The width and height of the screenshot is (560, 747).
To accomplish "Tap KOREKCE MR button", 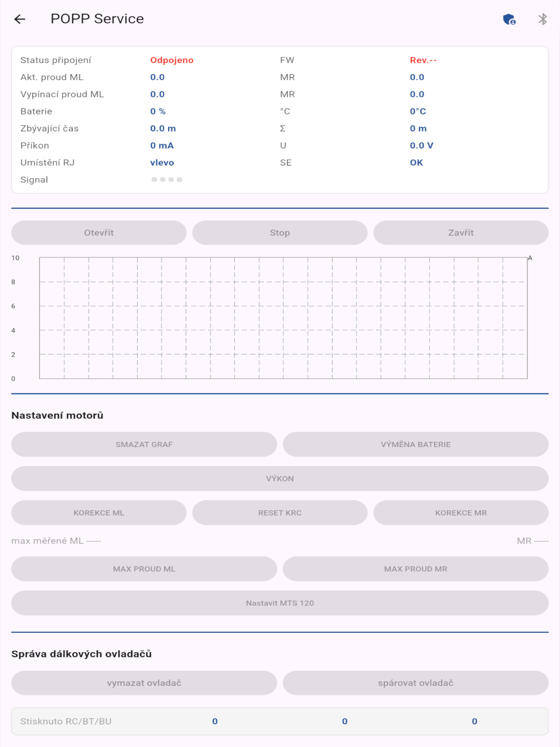I will pyautogui.click(x=461, y=513).
